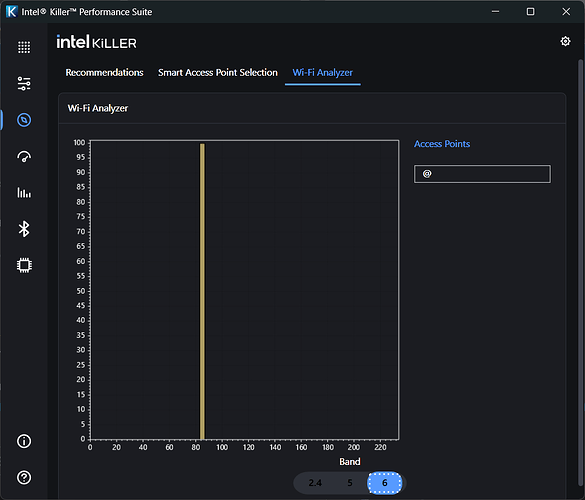
Task: Close the Killer Performance Suite window
Action: 566,12
